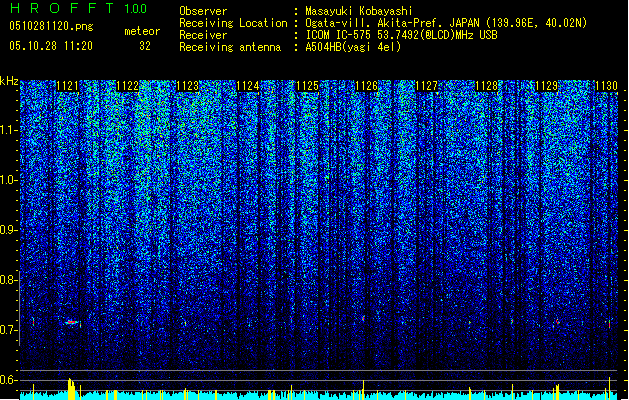Screen dimensions: 629x400
Task: Click time marker 1127
Action: [426, 86]
